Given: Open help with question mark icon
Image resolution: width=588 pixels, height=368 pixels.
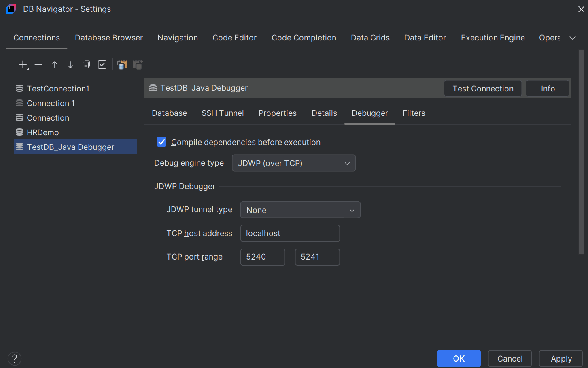Looking at the screenshot, I should [15, 358].
